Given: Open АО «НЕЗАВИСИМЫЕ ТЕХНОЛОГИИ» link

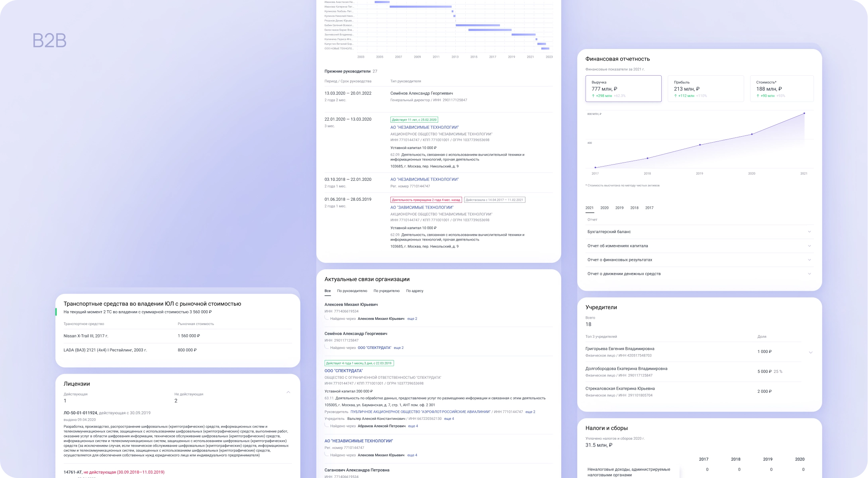Looking at the screenshot, I should point(359,441).
